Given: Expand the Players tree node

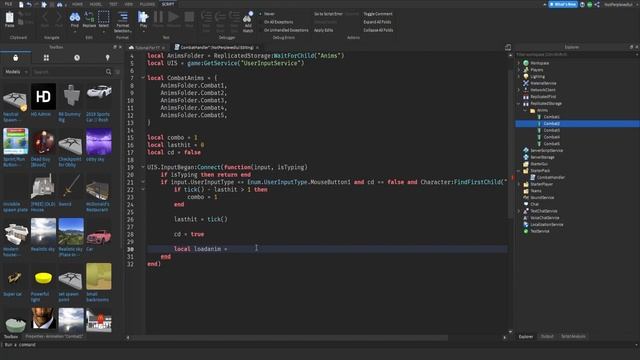Looking at the screenshot, I should [519, 70].
